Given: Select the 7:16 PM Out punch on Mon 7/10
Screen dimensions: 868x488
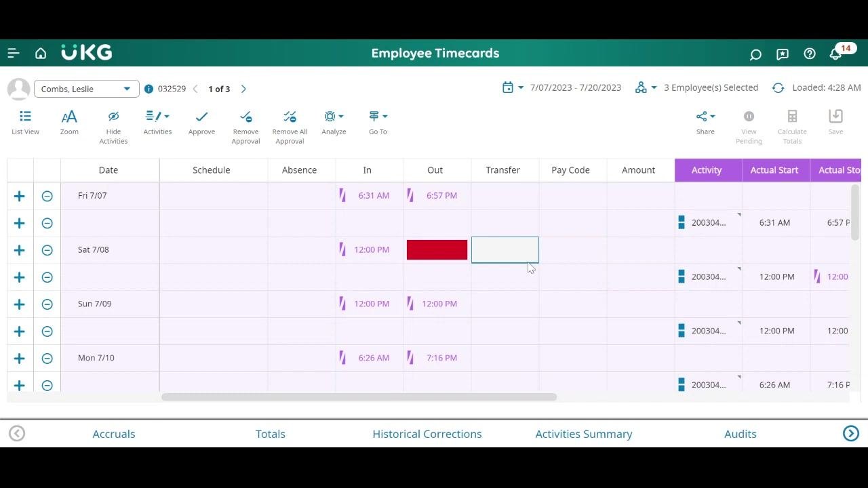Looking at the screenshot, I should pyautogui.click(x=437, y=358).
